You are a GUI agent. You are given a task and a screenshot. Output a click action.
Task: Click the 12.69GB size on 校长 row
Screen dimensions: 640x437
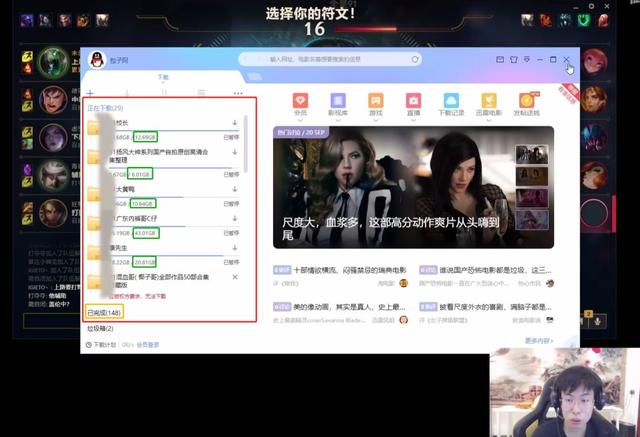click(145, 137)
